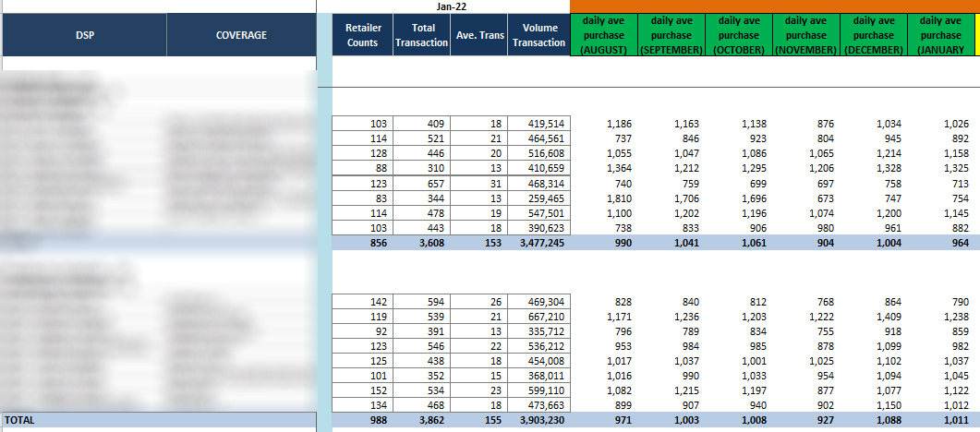The width and height of the screenshot is (980, 432).
Task: Click total transaction cell 594
Action: [x=421, y=301]
